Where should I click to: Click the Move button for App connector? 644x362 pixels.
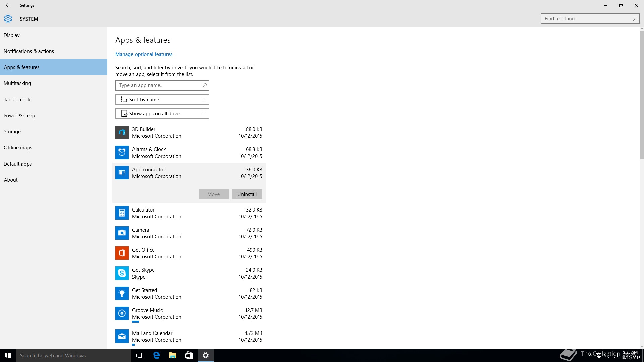click(214, 194)
